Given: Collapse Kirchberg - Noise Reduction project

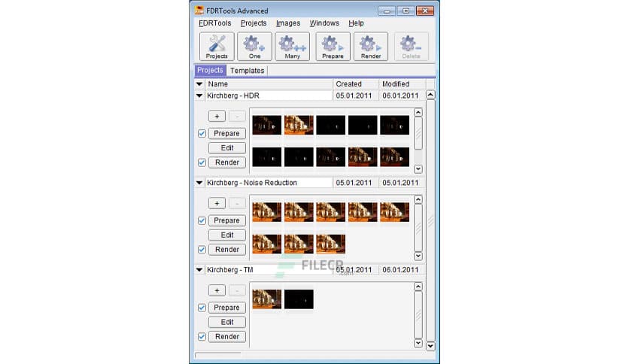Looking at the screenshot, I should point(199,183).
